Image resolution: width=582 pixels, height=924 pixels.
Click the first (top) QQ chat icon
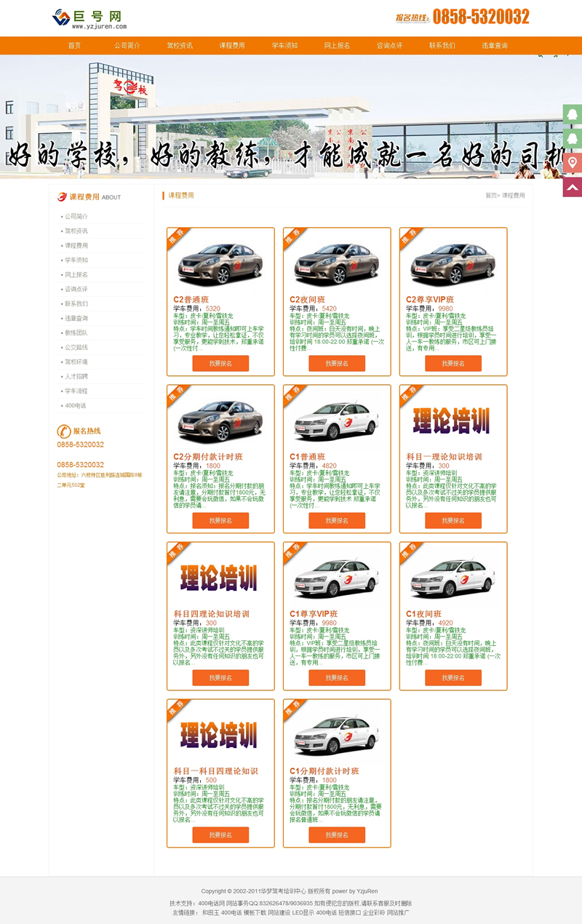(573, 114)
